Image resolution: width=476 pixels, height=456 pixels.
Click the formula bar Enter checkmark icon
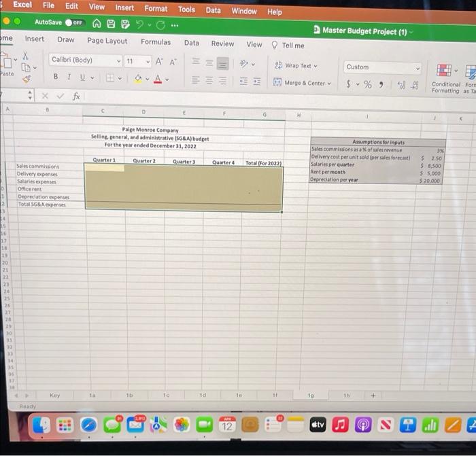click(61, 97)
